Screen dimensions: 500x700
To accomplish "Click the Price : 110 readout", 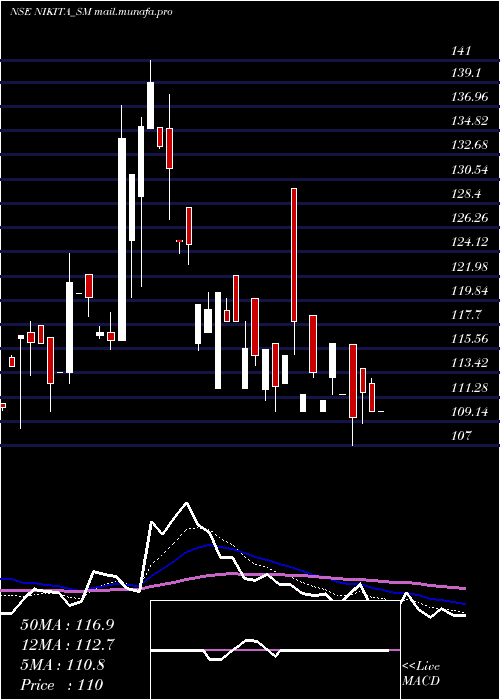I will tap(62, 685).
